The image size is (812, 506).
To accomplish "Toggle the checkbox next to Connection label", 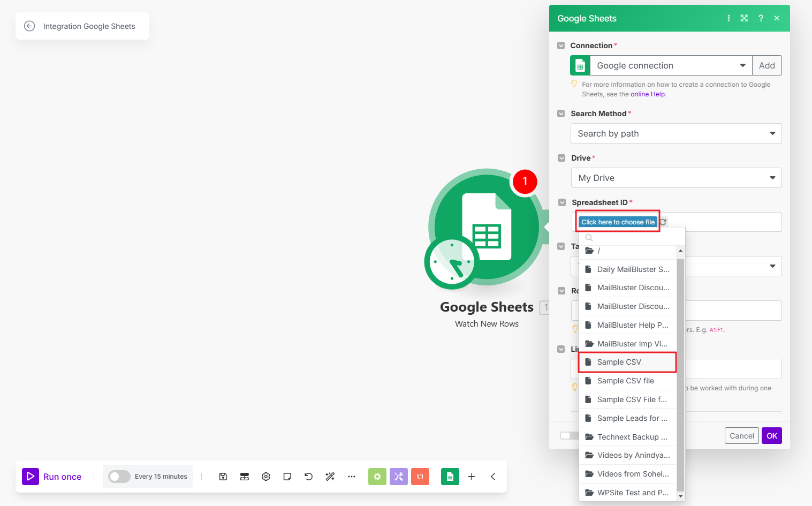I will tap(561, 46).
